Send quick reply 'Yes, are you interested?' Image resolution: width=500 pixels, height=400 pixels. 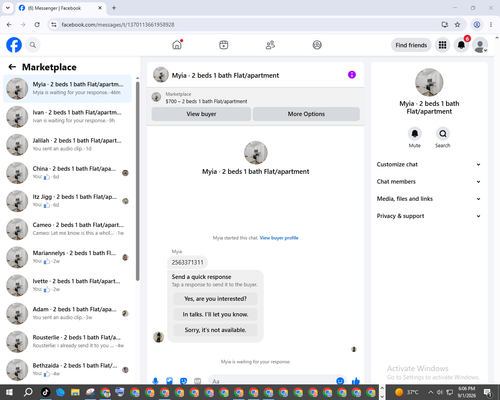[x=215, y=299]
